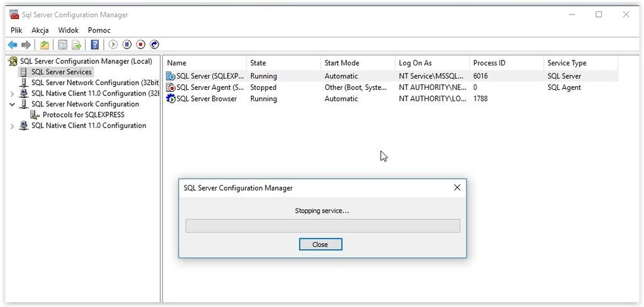Sort by the Log On As column header
The image size is (644, 307).
point(431,63)
